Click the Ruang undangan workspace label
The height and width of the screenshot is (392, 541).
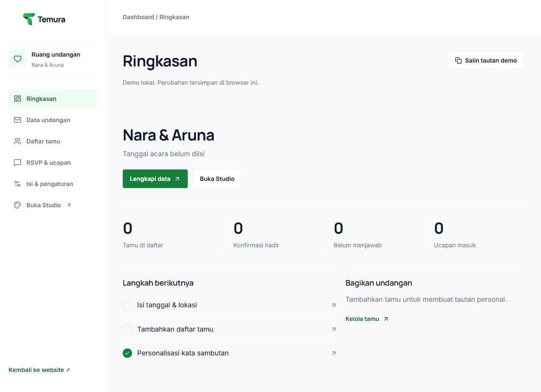pos(56,54)
